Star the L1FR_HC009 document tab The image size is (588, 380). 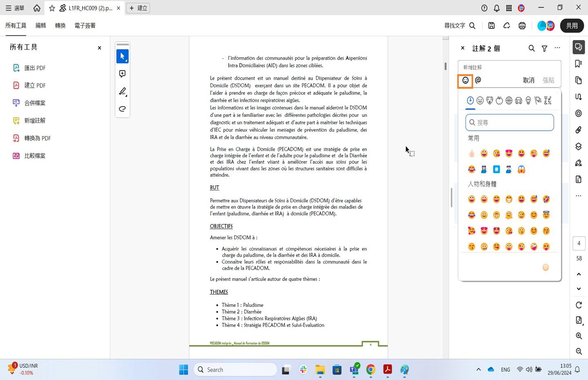(52, 8)
